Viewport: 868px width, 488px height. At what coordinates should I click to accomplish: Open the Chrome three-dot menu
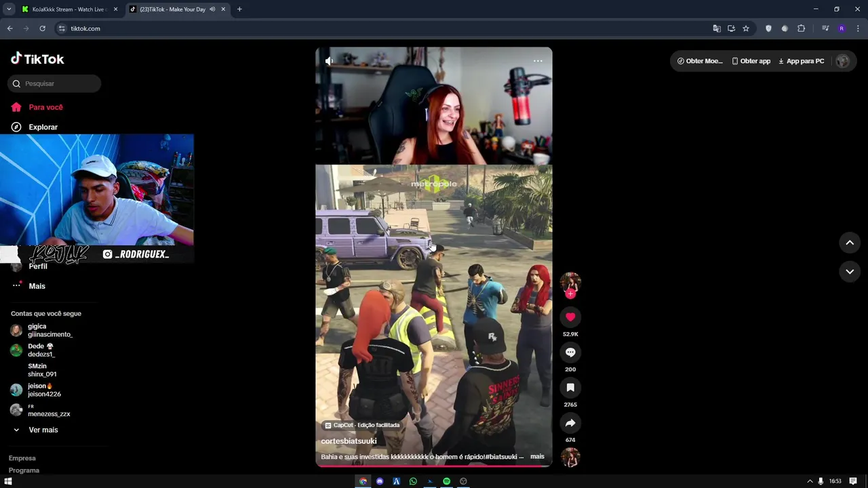coord(858,28)
